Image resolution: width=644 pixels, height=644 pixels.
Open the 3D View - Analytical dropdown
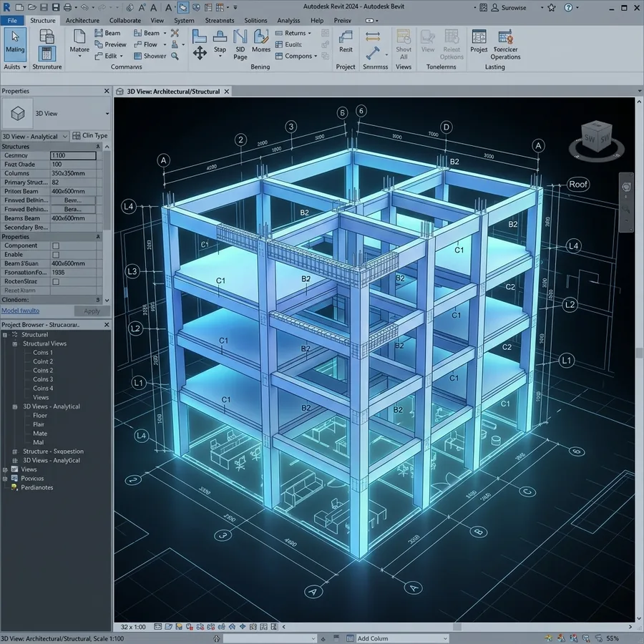click(x=34, y=137)
